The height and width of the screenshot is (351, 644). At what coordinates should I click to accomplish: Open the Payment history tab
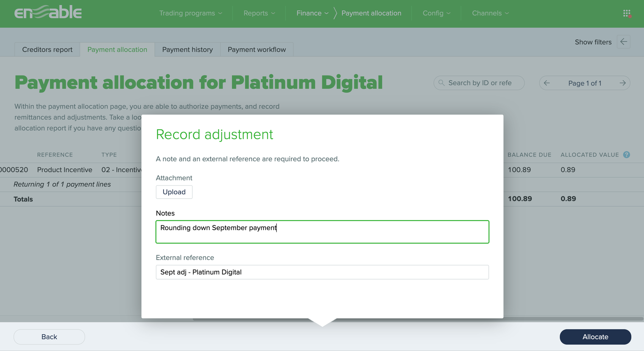[x=187, y=49]
